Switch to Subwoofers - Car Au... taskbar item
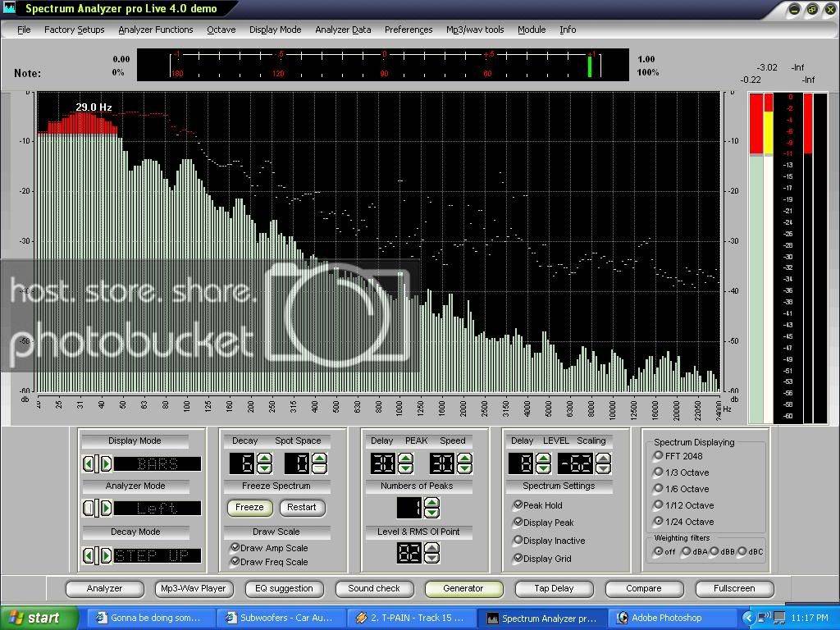Screen dimensions: 840x630 (281, 619)
